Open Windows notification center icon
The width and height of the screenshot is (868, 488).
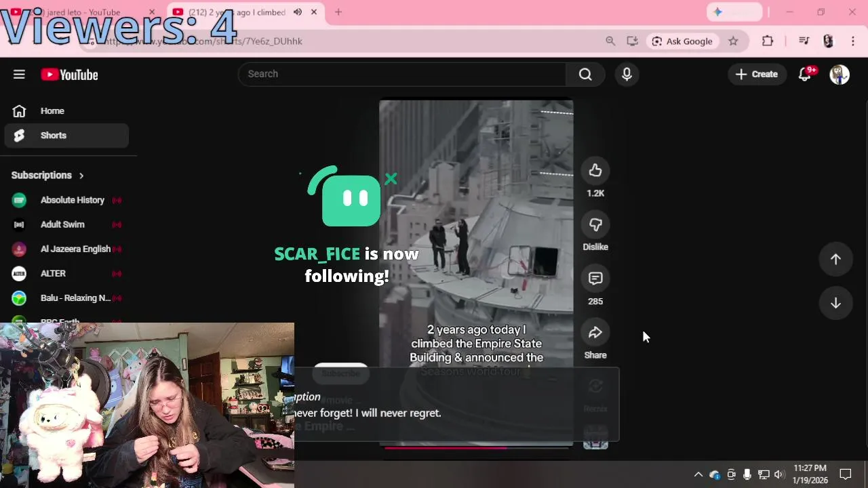pyautogui.click(x=846, y=474)
